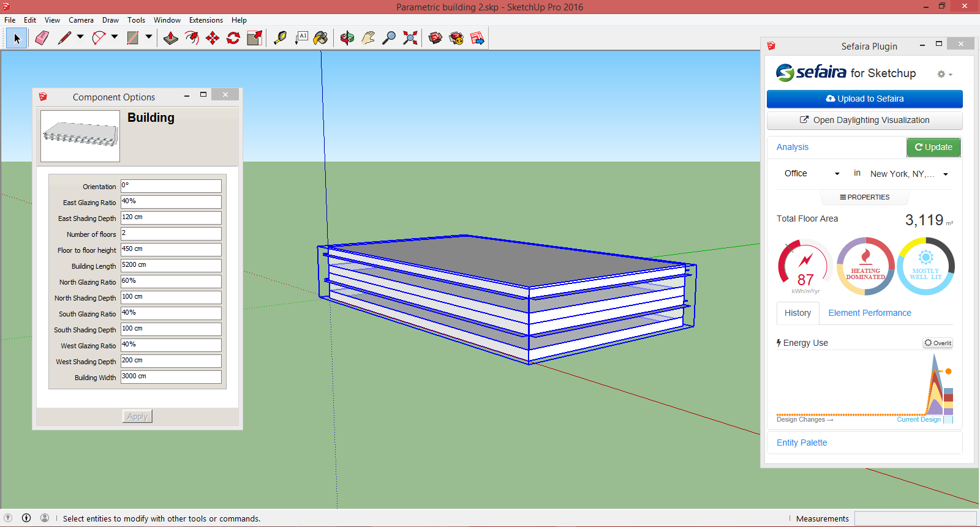This screenshot has height=527, width=980.
Task: Open the Extension Warehouse icon
Action: pos(456,39)
